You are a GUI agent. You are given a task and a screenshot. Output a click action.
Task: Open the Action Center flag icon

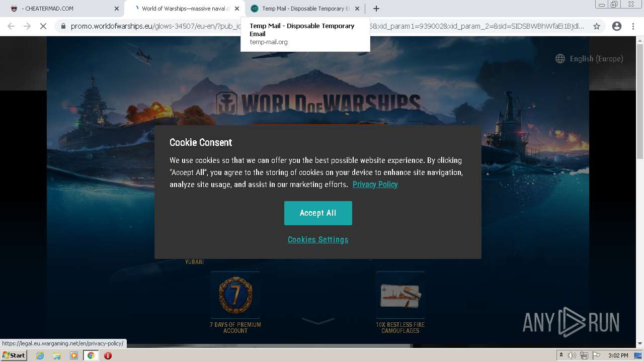click(x=596, y=355)
